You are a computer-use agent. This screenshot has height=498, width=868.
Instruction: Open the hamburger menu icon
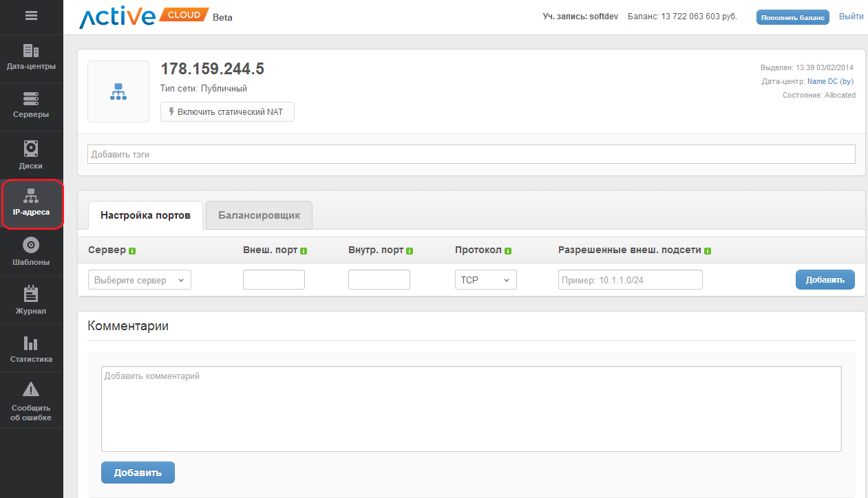31,16
